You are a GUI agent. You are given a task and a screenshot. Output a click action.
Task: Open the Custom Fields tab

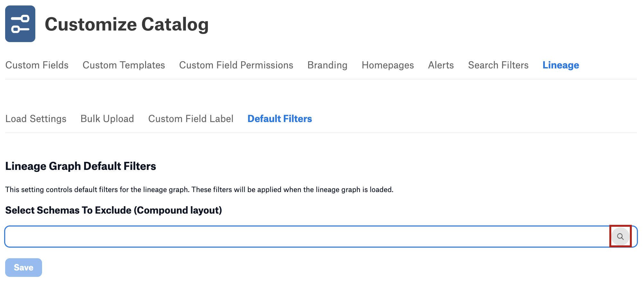pos(37,65)
